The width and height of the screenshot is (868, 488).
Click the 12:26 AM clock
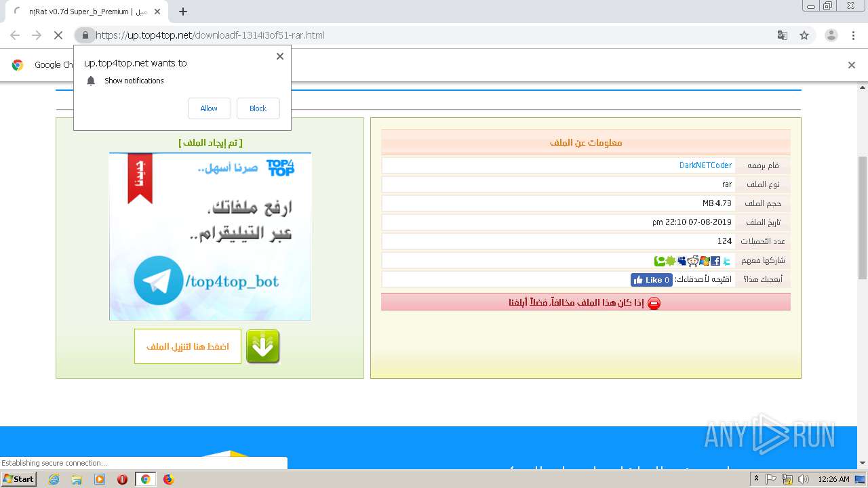pos(833,479)
